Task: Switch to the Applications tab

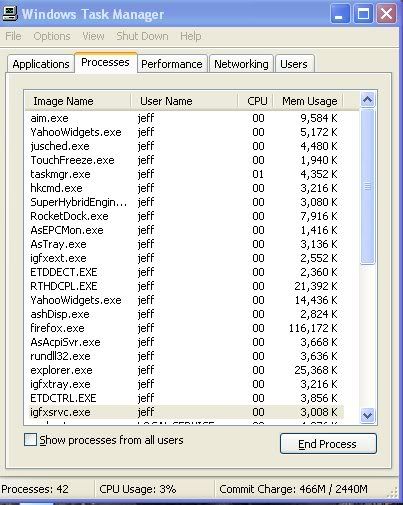Action: click(x=41, y=64)
